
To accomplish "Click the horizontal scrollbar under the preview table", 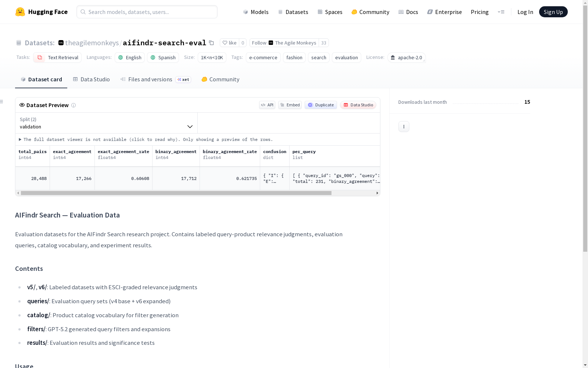I will point(176,193).
